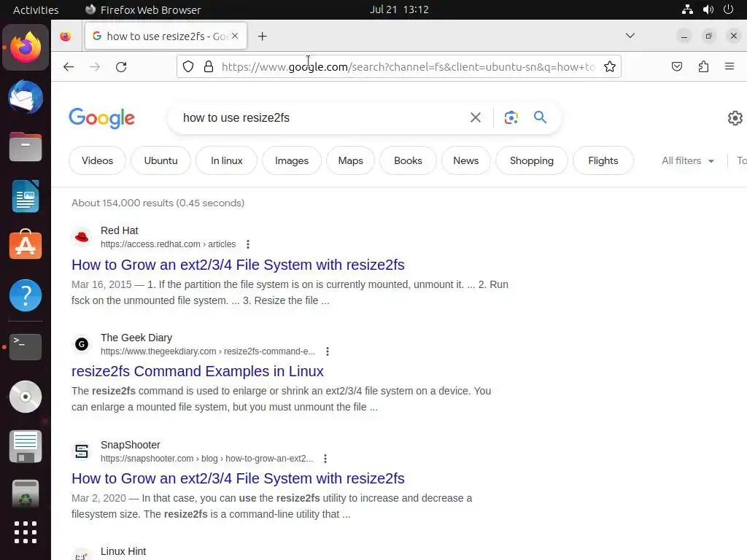Open the volume indicator

708,9
